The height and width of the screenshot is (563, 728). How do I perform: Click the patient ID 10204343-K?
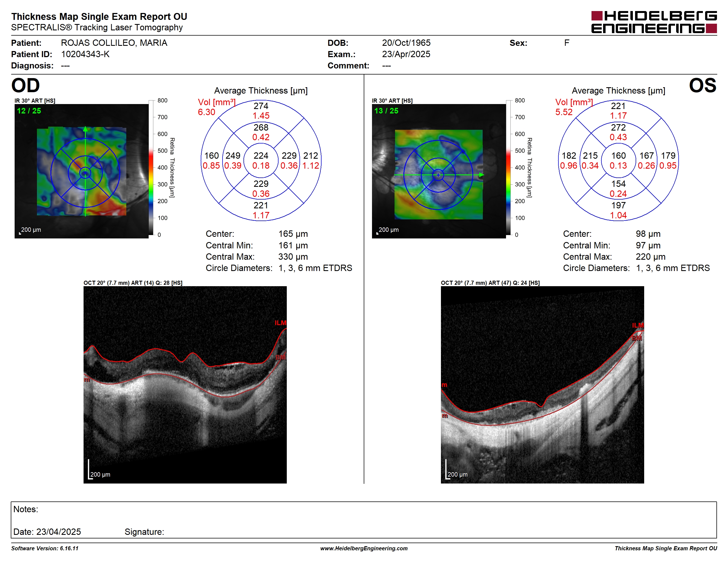[x=85, y=54]
